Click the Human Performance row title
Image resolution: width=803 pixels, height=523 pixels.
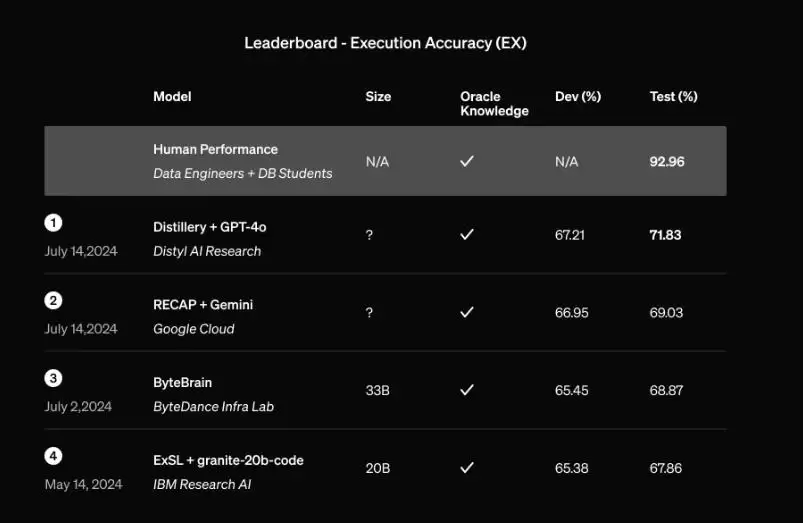tap(215, 149)
